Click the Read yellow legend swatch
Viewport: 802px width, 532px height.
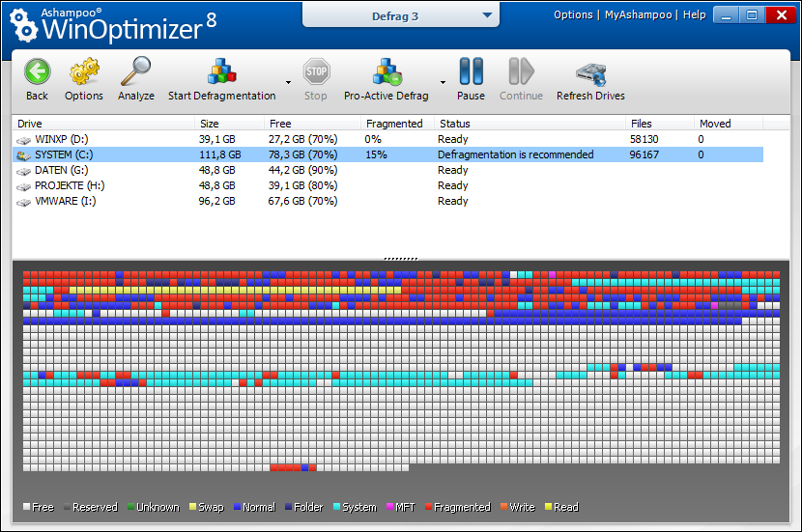pyautogui.click(x=548, y=507)
